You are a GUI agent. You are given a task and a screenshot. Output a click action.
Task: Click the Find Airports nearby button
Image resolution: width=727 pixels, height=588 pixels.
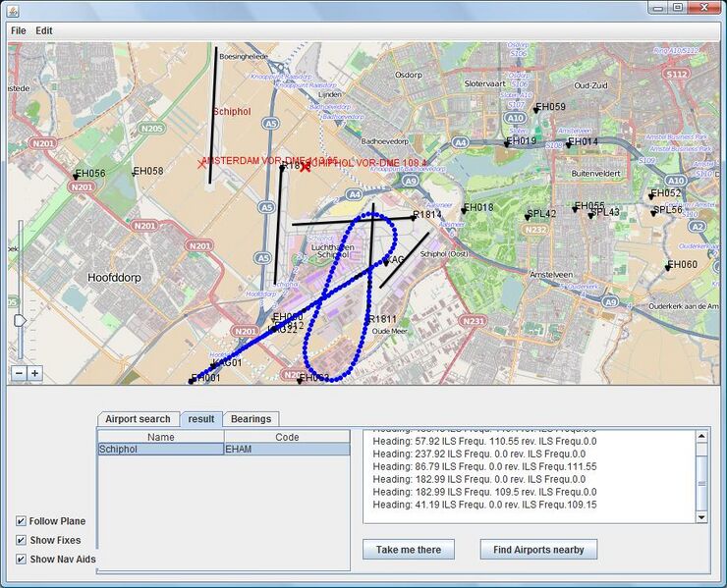(538, 550)
